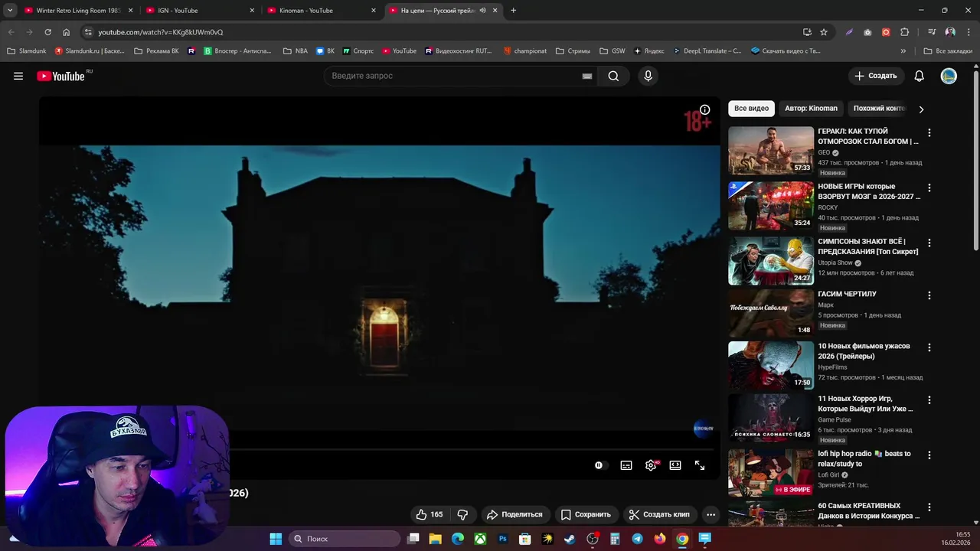Reload the page

click(47, 32)
